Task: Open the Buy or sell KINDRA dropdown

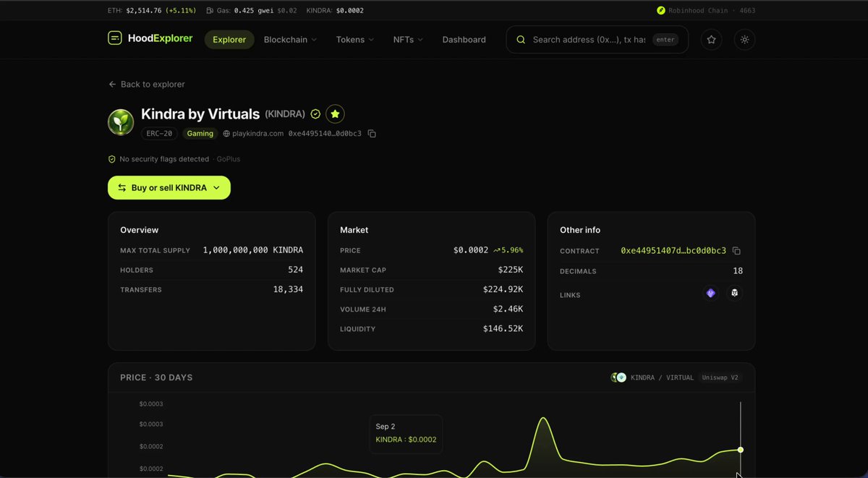Action: 169,188
